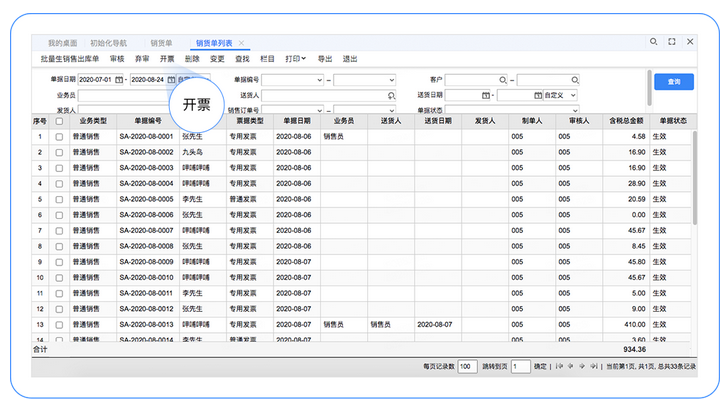The height and width of the screenshot is (401, 725).
Task: Click the magnifier search icon at top right
Action: tap(653, 42)
